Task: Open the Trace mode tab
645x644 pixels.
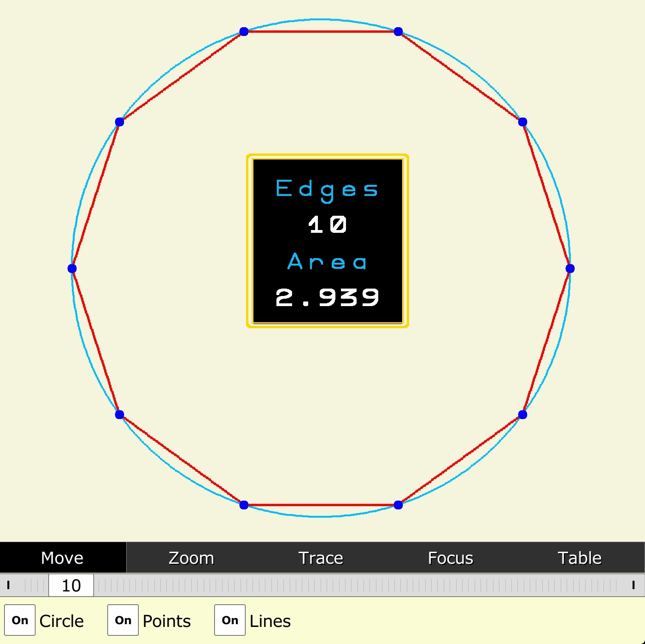Action: pyautogui.click(x=321, y=558)
